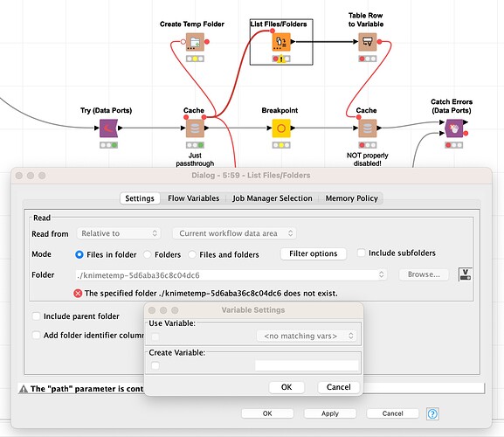The image size is (504, 437).
Task: Select the Folders mode radio button
Action: 148,254
